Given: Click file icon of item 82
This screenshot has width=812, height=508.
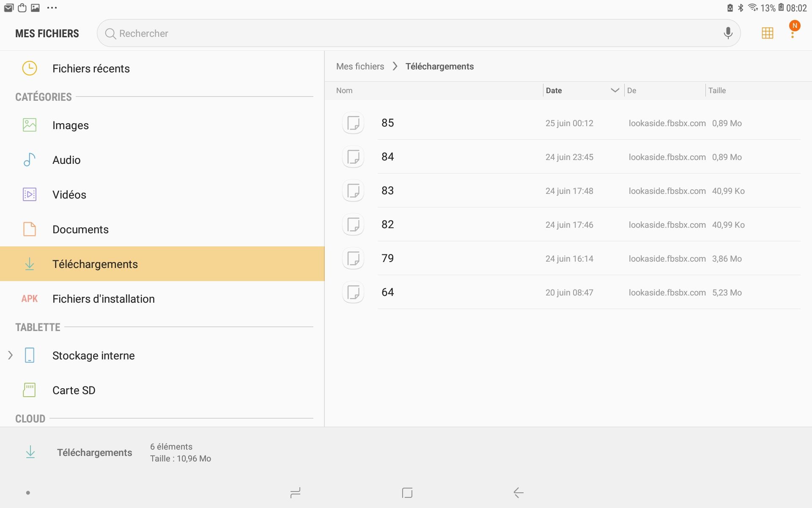Looking at the screenshot, I should coord(353,224).
